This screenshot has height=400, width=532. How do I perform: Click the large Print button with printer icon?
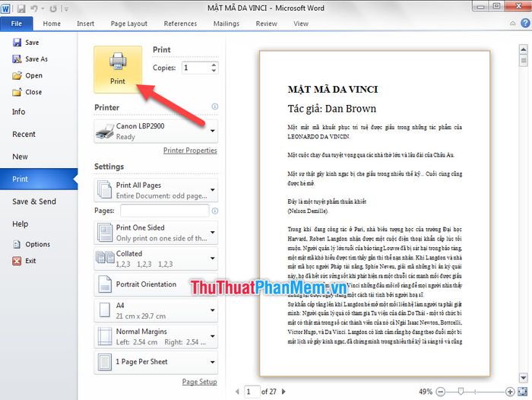pos(118,70)
